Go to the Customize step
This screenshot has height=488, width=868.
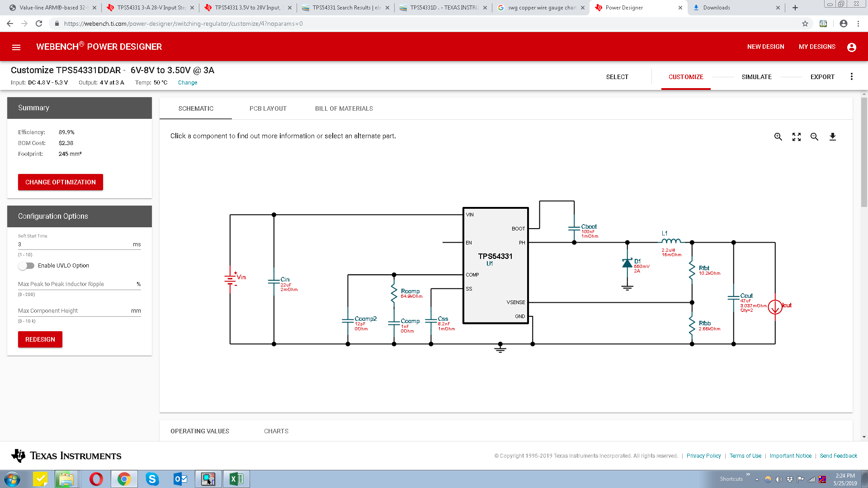[686, 77]
